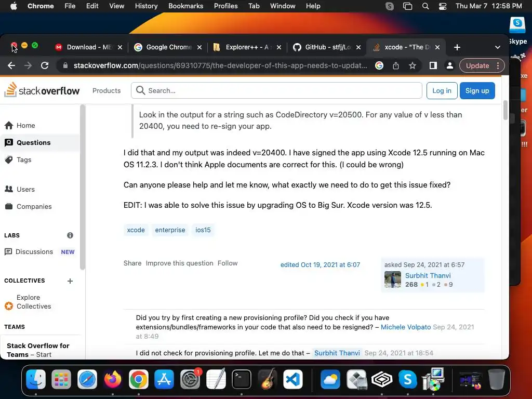Click the Stack Overflow logo
The image size is (532, 399).
point(42,90)
